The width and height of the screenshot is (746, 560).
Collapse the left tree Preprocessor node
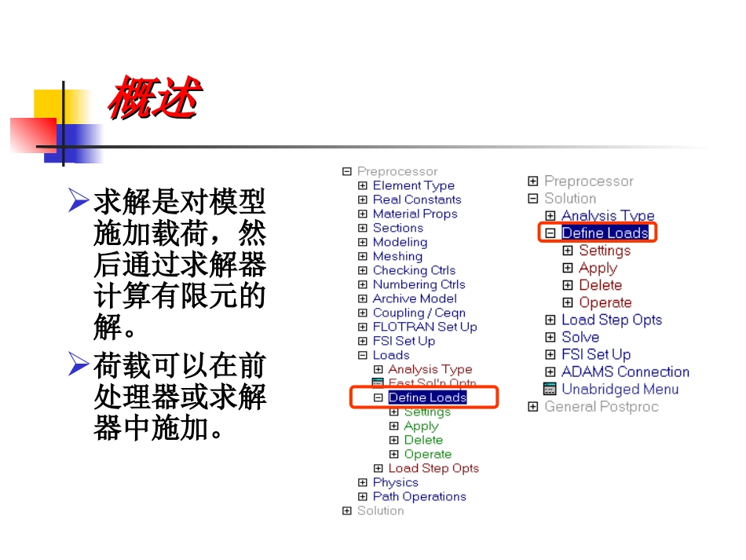(x=347, y=171)
